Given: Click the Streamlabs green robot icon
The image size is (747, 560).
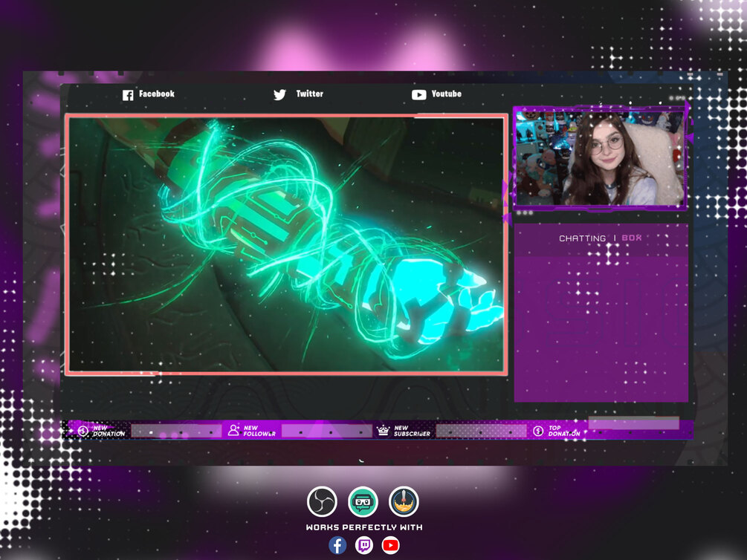Looking at the screenshot, I should click(363, 501).
